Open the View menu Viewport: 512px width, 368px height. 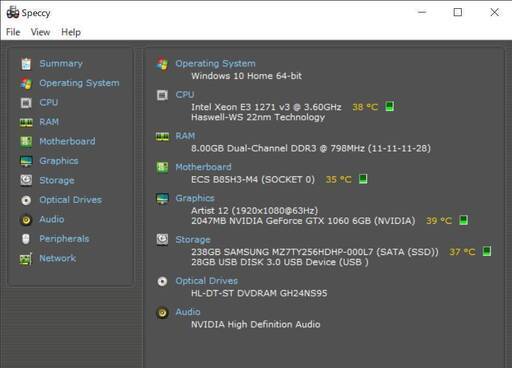tap(40, 32)
